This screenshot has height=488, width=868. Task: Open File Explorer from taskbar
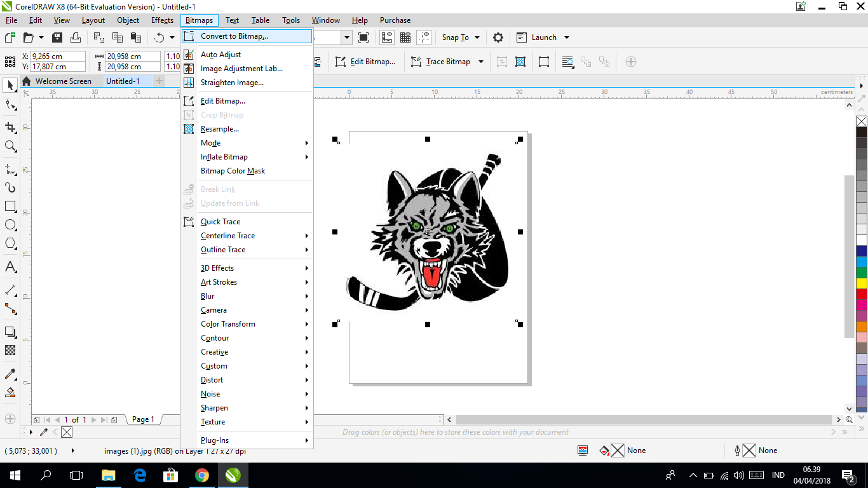[x=108, y=475]
